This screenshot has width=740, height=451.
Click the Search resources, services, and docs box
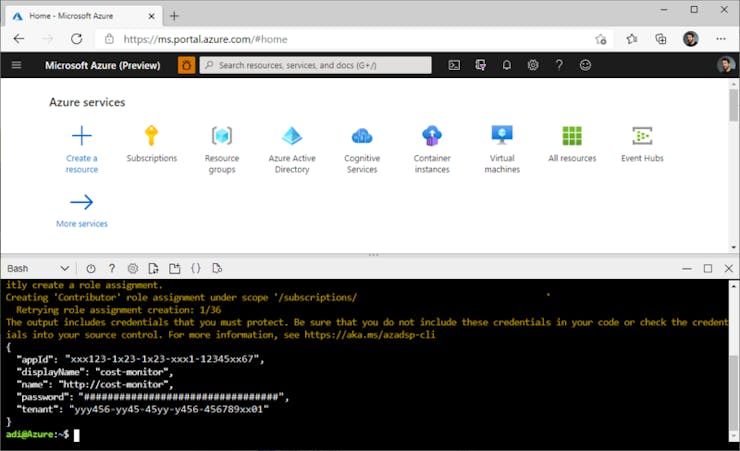(x=315, y=65)
